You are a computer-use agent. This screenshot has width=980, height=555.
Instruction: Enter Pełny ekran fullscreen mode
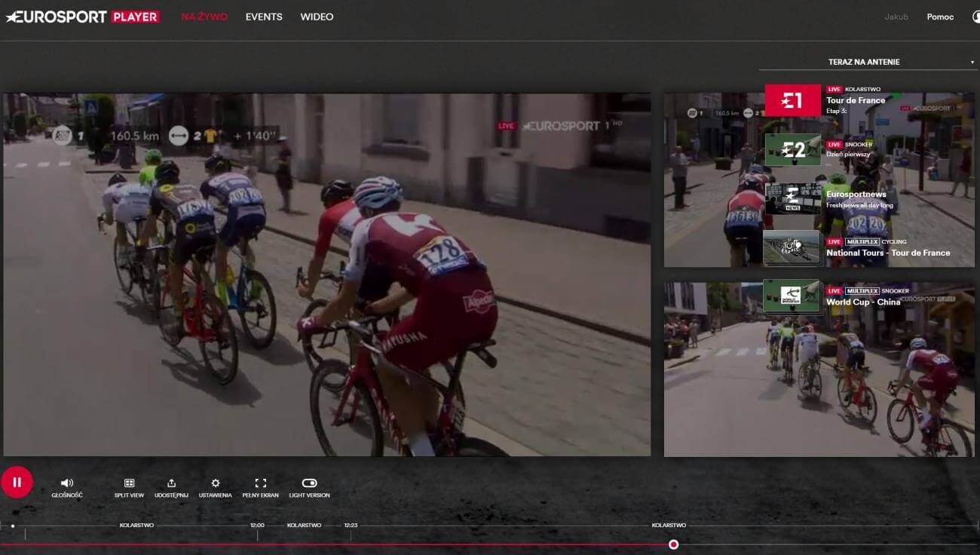pos(261,483)
